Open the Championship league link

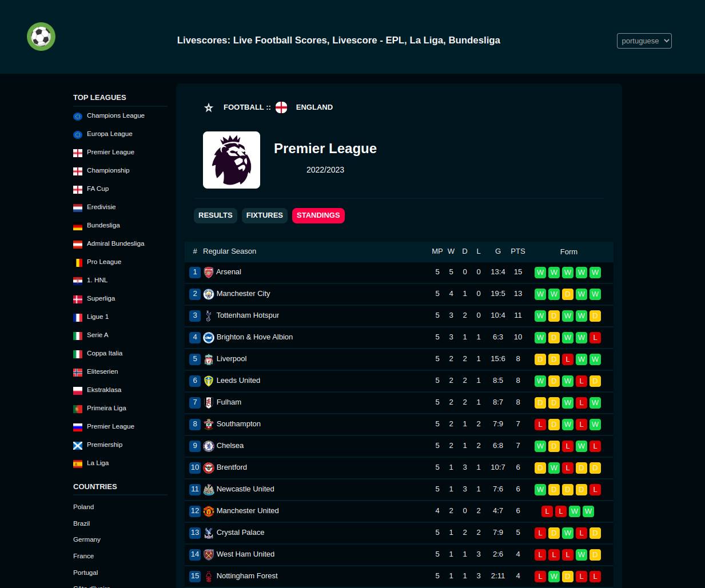(108, 170)
